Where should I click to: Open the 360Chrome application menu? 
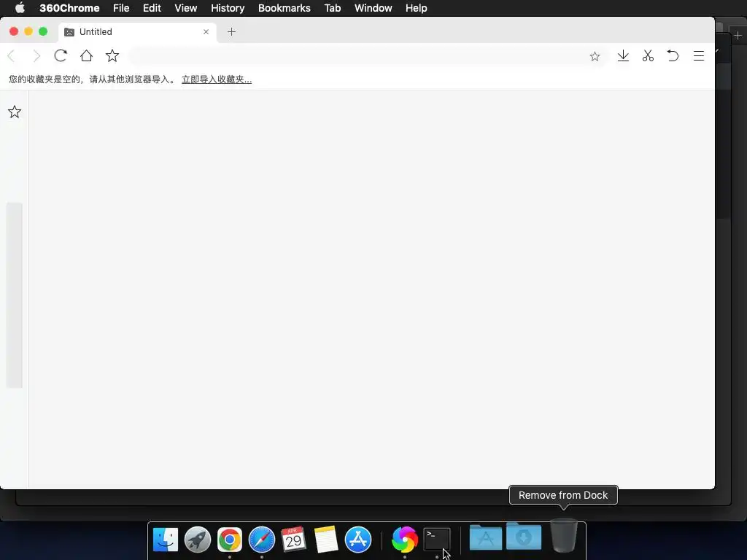tap(69, 8)
